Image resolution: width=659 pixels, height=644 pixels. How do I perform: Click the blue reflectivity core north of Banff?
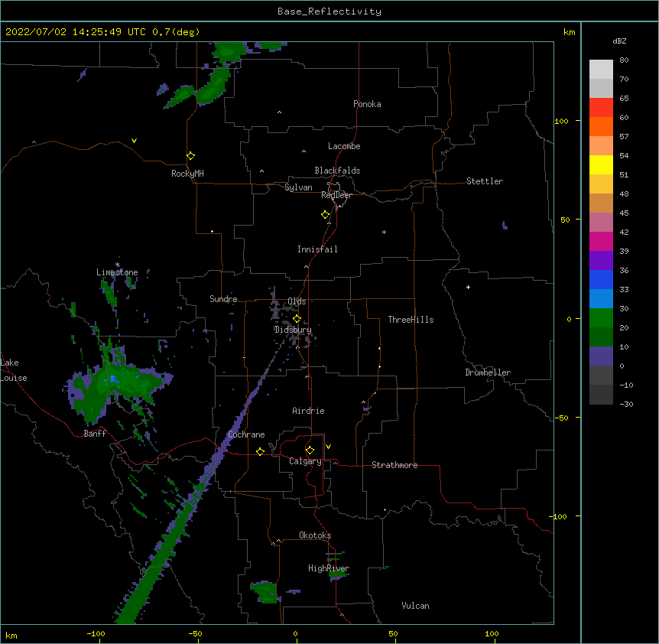[x=113, y=379]
